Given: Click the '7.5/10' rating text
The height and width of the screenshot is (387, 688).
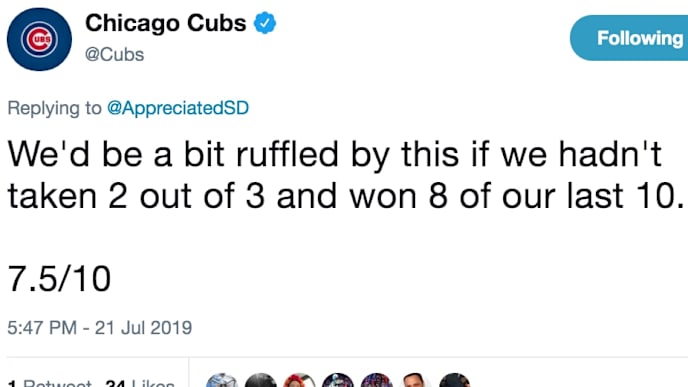Looking at the screenshot, I should tap(59, 279).
